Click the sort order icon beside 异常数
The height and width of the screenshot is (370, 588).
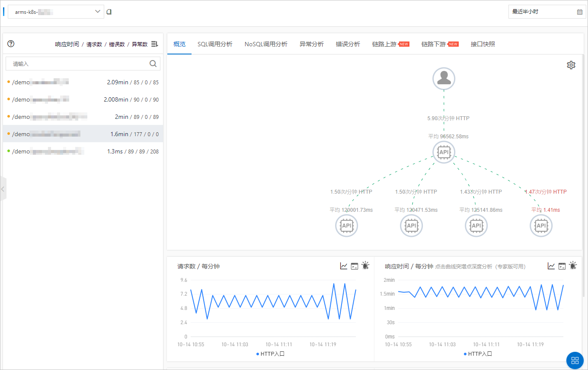coord(155,44)
